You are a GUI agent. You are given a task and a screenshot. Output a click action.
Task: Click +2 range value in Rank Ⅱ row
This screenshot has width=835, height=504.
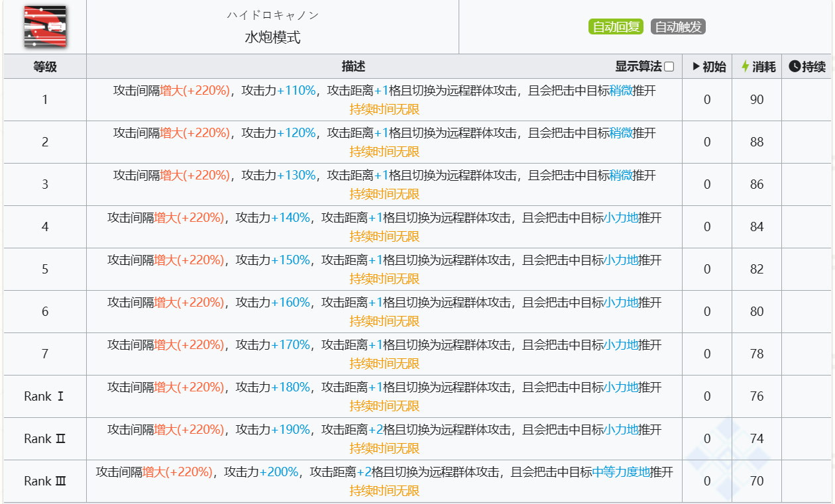(x=376, y=430)
